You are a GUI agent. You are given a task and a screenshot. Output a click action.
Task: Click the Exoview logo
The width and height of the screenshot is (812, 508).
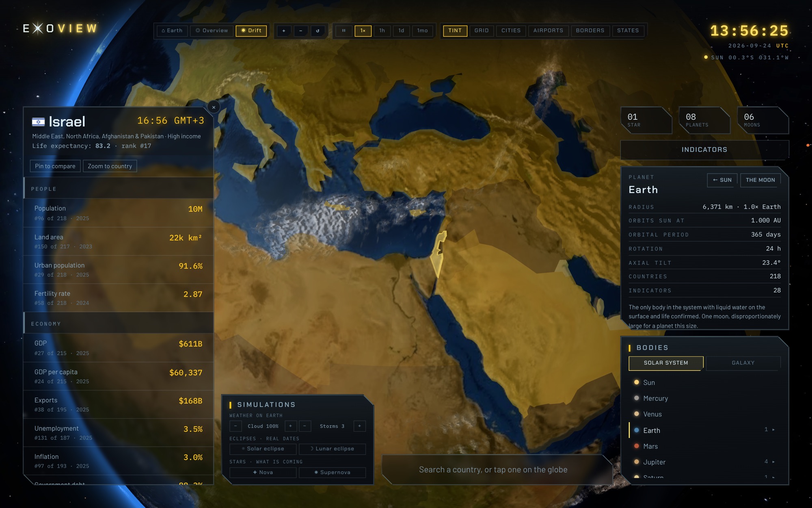(60, 28)
